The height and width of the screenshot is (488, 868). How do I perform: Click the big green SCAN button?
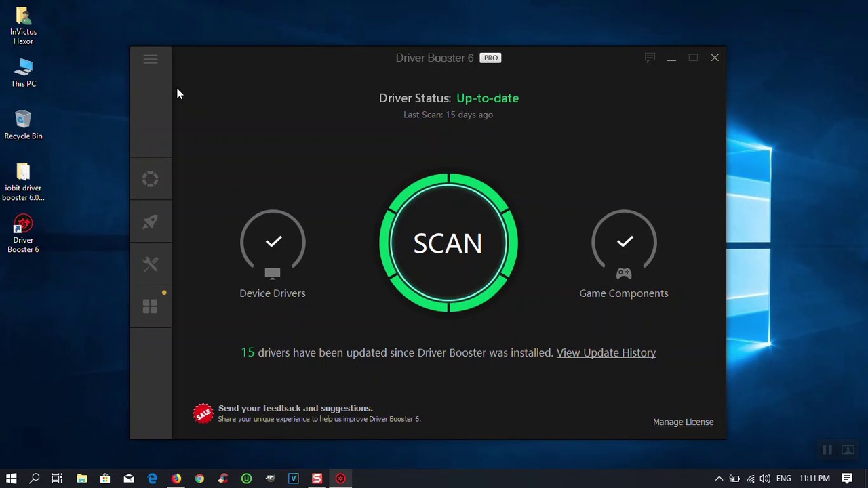(x=448, y=243)
